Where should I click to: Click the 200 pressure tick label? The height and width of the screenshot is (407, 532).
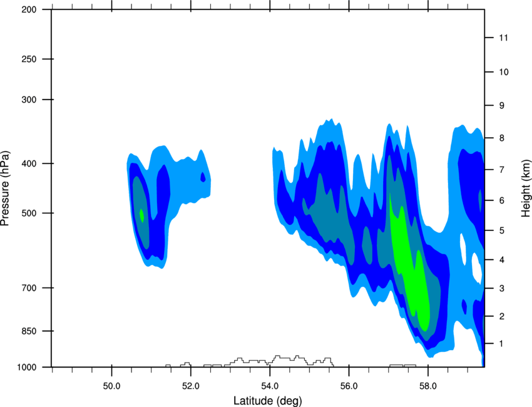29,9
